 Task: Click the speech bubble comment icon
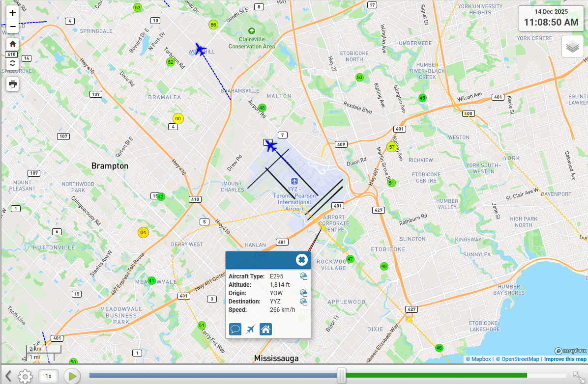235,329
